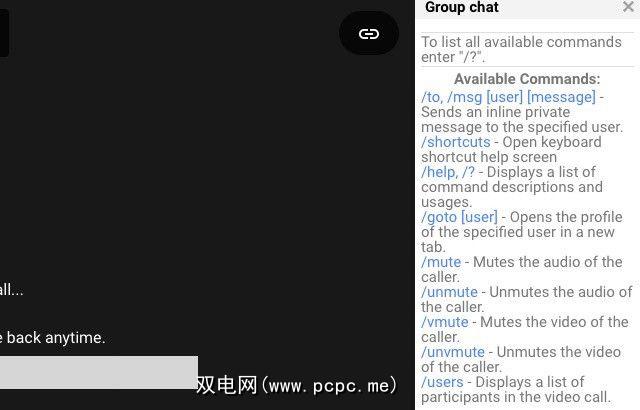Select the /to, /msg [user] [message] command
640x410 pixels.
508,97
